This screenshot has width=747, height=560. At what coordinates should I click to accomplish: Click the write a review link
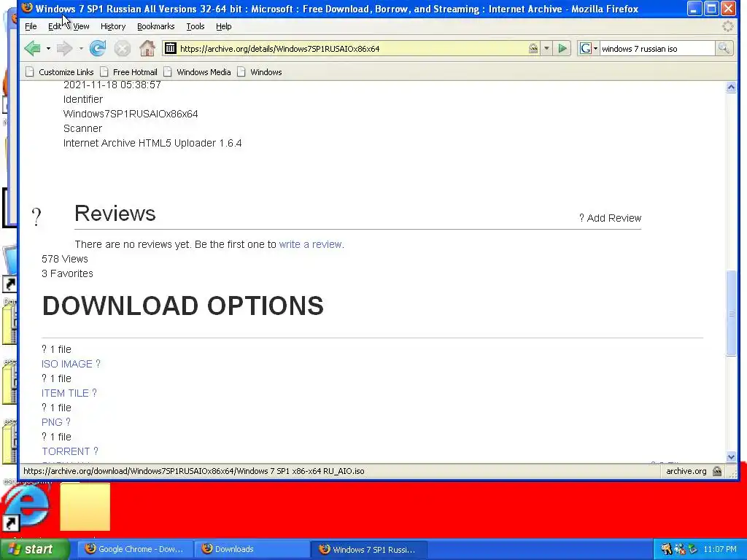click(310, 244)
